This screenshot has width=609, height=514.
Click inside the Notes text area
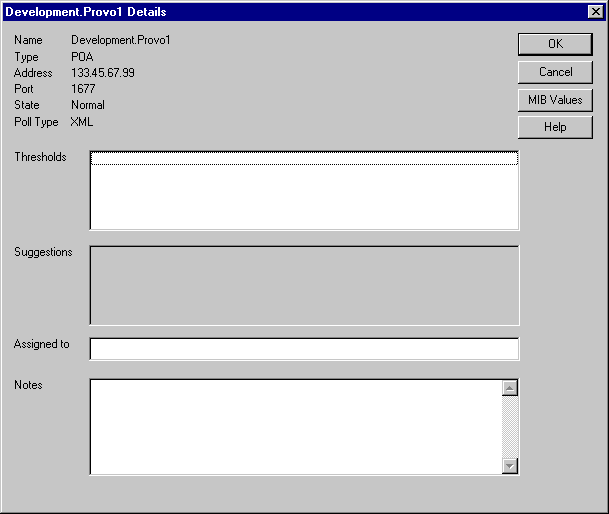pyautogui.click(x=296, y=427)
